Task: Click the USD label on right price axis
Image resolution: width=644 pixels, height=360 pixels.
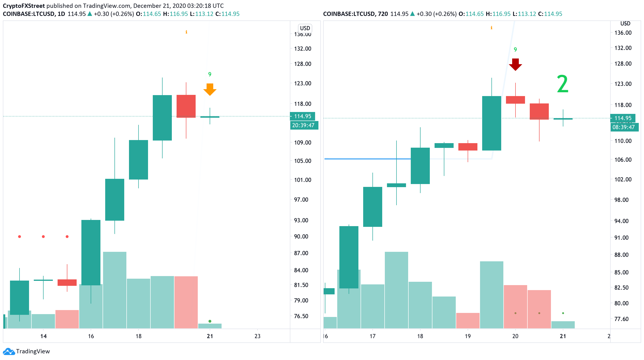Action: pyautogui.click(x=625, y=24)
